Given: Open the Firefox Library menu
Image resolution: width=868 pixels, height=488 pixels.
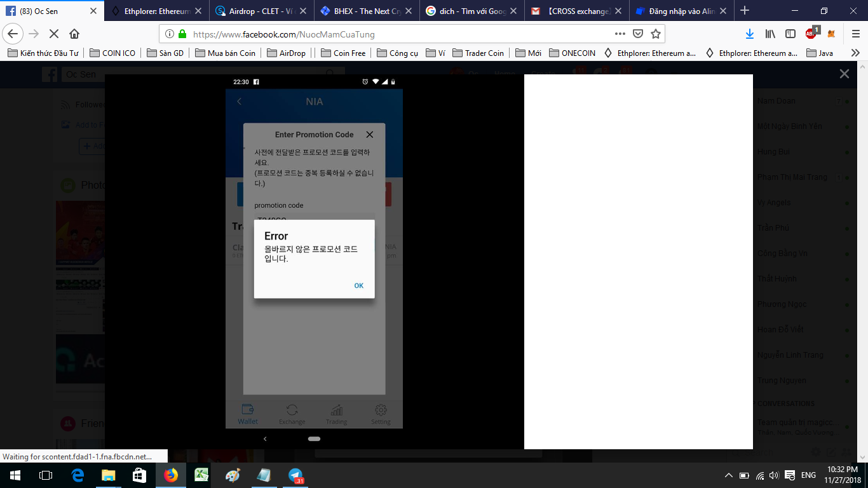Looking at the screenshot, I should (770, 34).
